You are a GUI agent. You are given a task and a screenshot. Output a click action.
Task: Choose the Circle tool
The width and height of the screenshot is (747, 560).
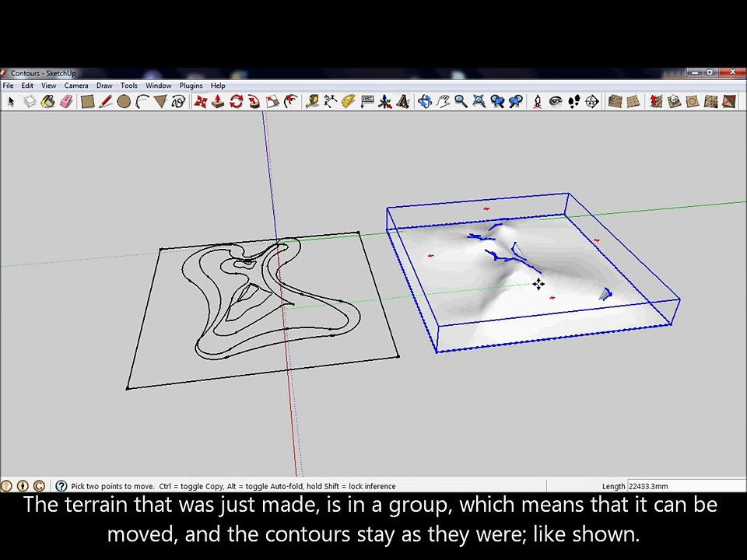point(124,101)
